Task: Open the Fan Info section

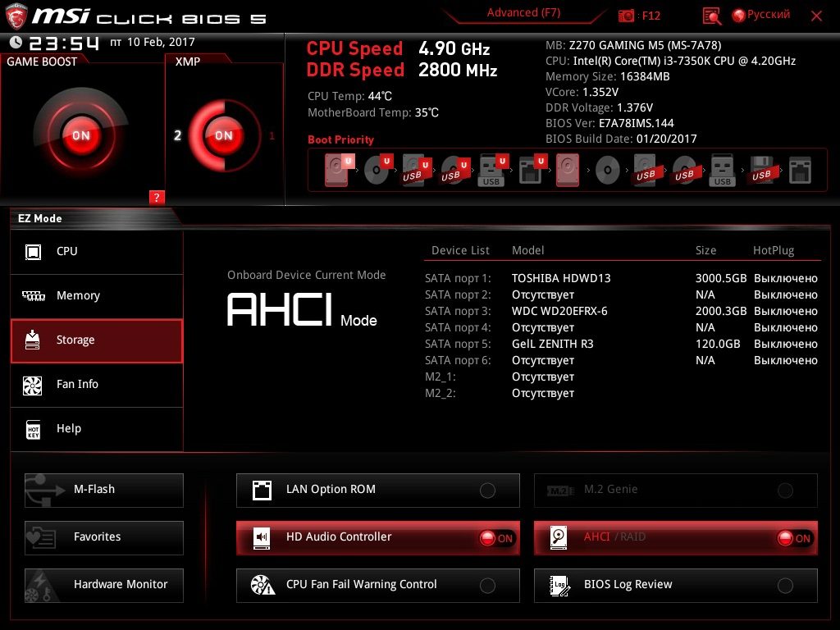Action: [x=97, y=385]
